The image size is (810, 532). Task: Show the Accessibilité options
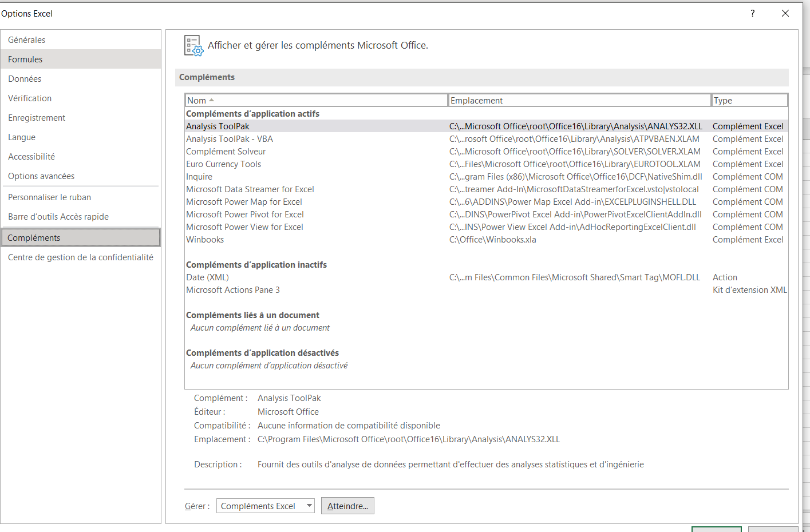click(x=81, y=157)
